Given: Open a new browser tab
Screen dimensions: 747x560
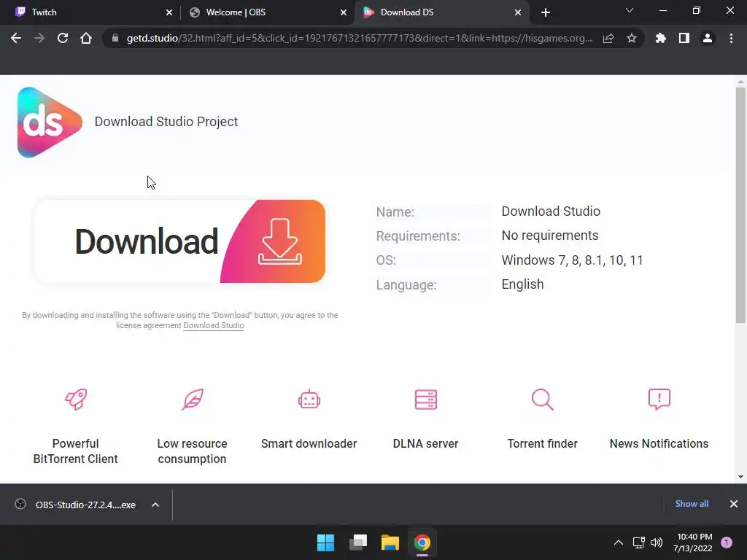Looking at the screenshot, I should 546,12.
